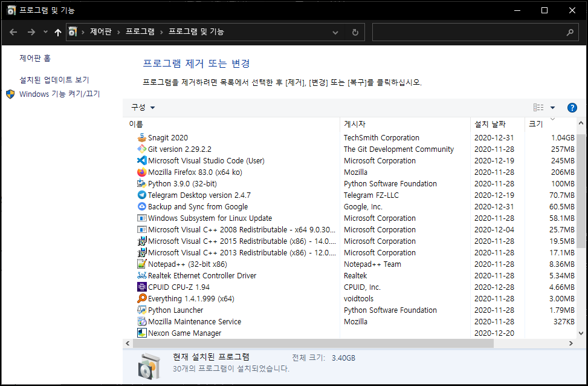Sort by the 설치 날짜 column header

497,124
